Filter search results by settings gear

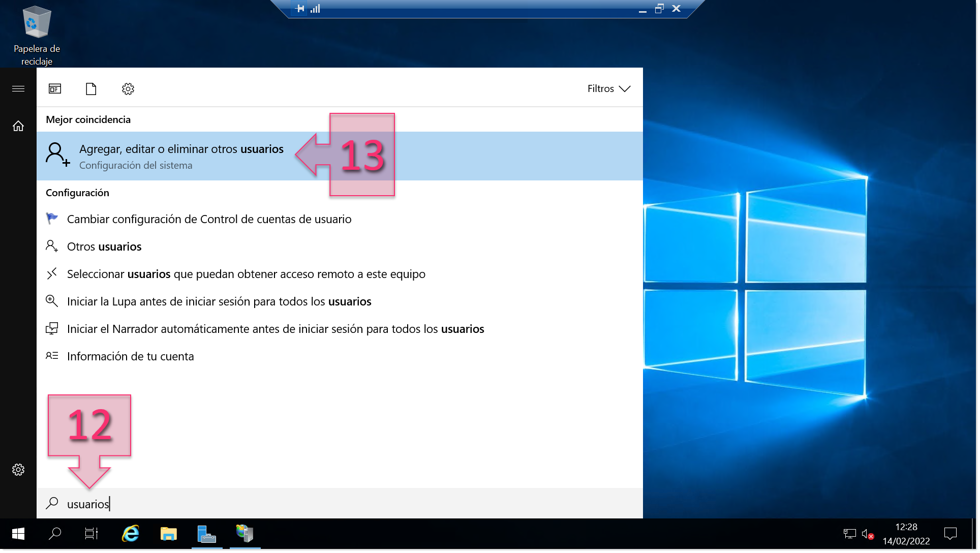(128, 89)
